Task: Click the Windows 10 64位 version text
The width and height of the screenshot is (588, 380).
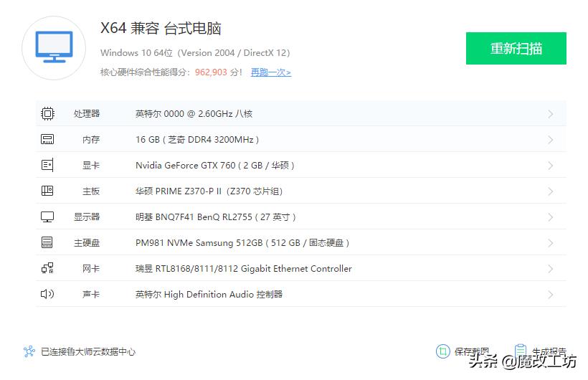Action: 195,53
